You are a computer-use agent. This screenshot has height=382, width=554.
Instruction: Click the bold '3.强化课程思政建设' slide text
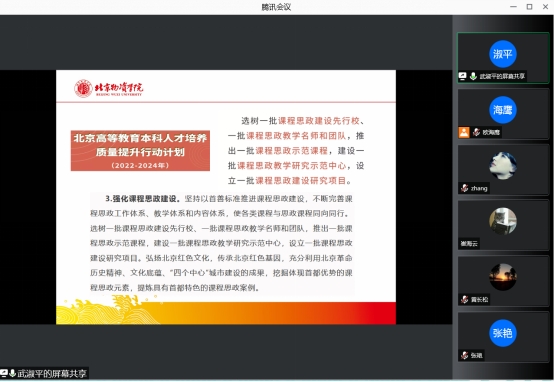143,199
